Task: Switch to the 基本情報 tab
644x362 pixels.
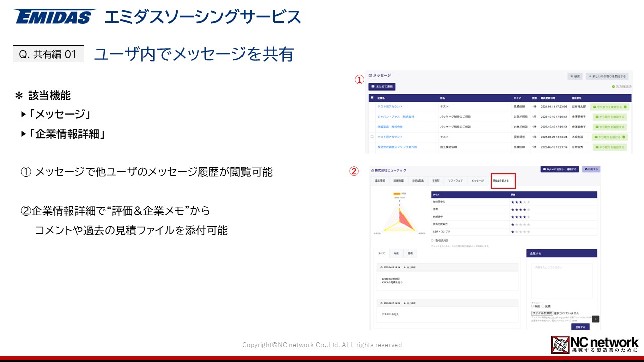Action: (x=379, y=180)
